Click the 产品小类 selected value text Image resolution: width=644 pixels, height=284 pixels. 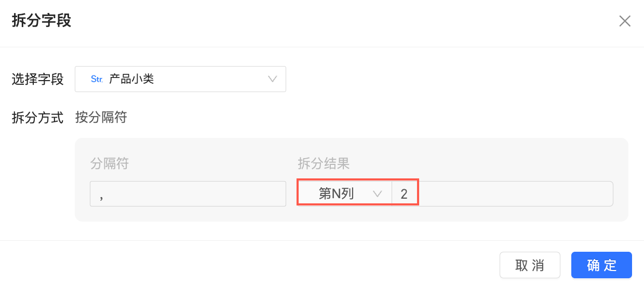pyautogui.click(x=131, y=79)
